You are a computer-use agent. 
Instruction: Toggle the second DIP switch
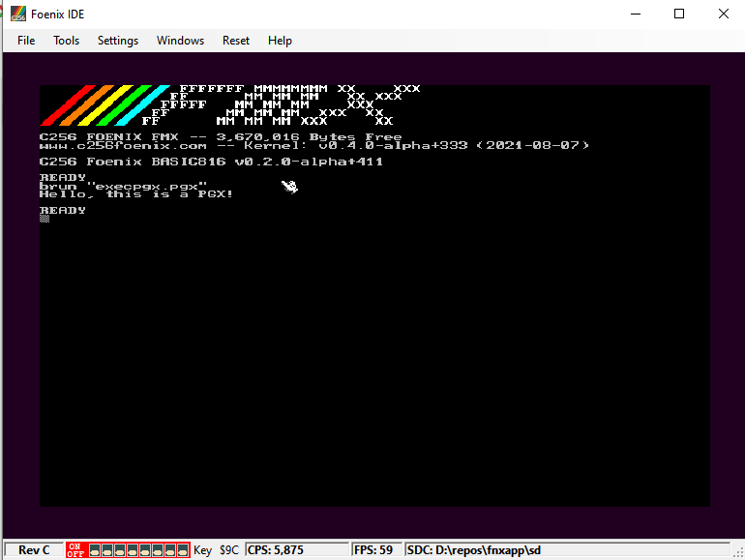coord(107,550)
